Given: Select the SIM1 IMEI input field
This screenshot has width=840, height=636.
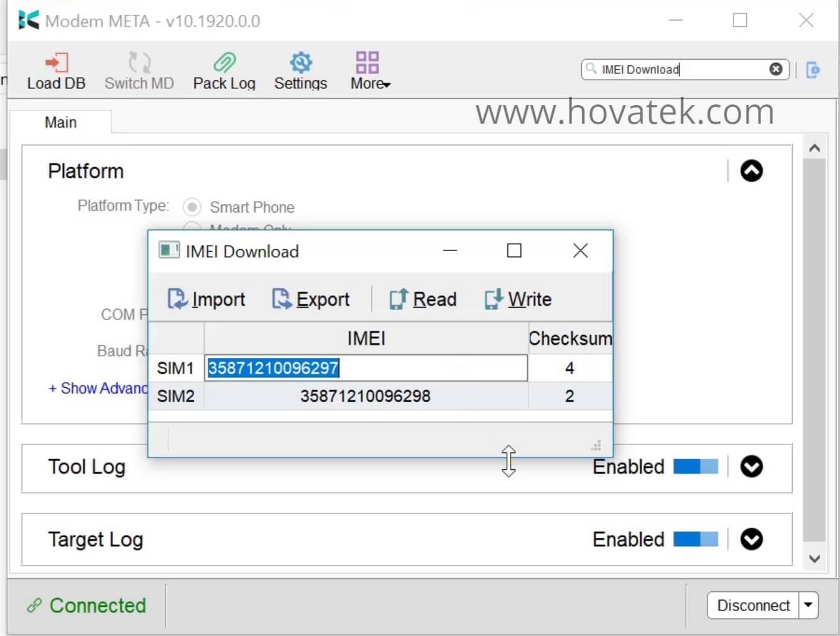Looking at the screenshot, I should tap(366, 368).
